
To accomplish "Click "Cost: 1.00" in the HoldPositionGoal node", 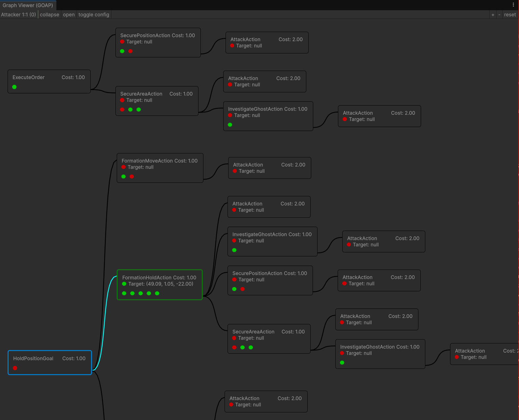I will [x=74, y=358].
